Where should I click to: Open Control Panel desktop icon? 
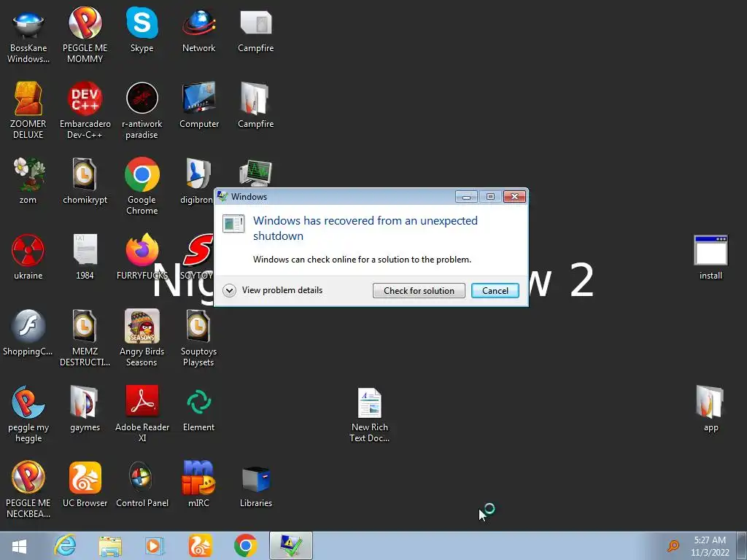142,484
